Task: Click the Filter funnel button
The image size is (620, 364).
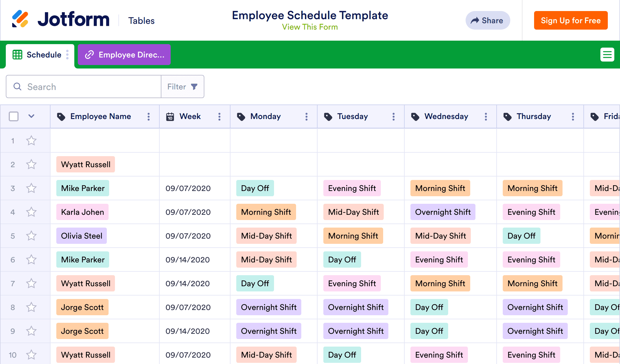Action: coord(183,87)
